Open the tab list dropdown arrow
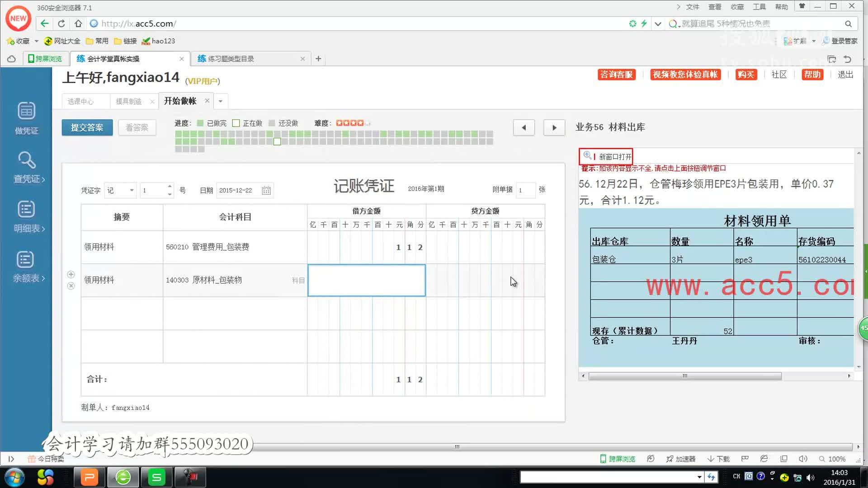Screen dimensions: 868x488 coord(221,101)
